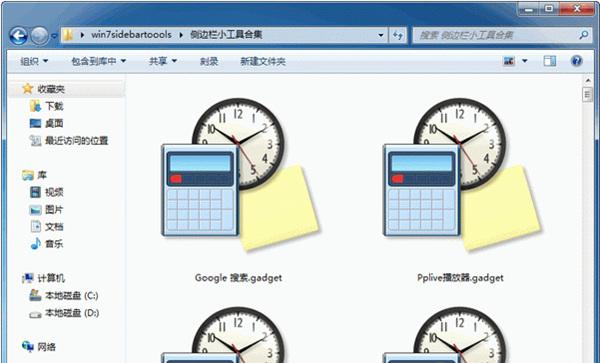Click the Pplive播放器.gadget file name
Screen dimensions: 600x363
460,278
